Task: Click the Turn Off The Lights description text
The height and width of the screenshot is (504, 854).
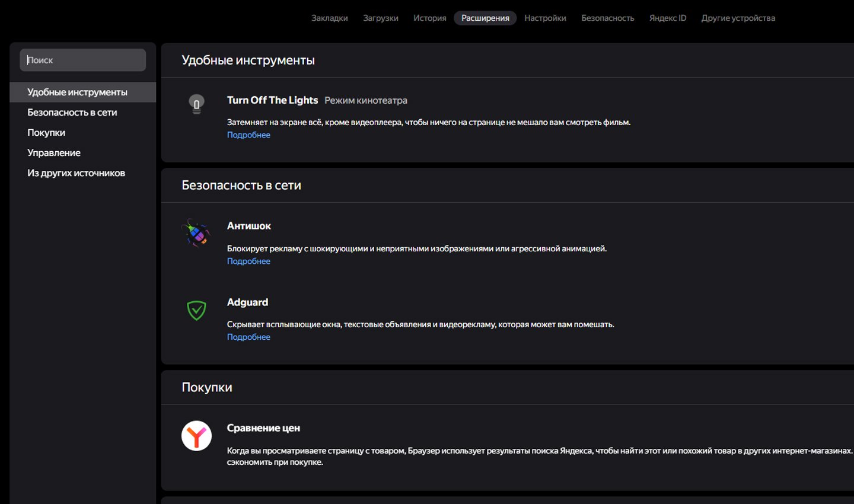Action: (429, 122)
